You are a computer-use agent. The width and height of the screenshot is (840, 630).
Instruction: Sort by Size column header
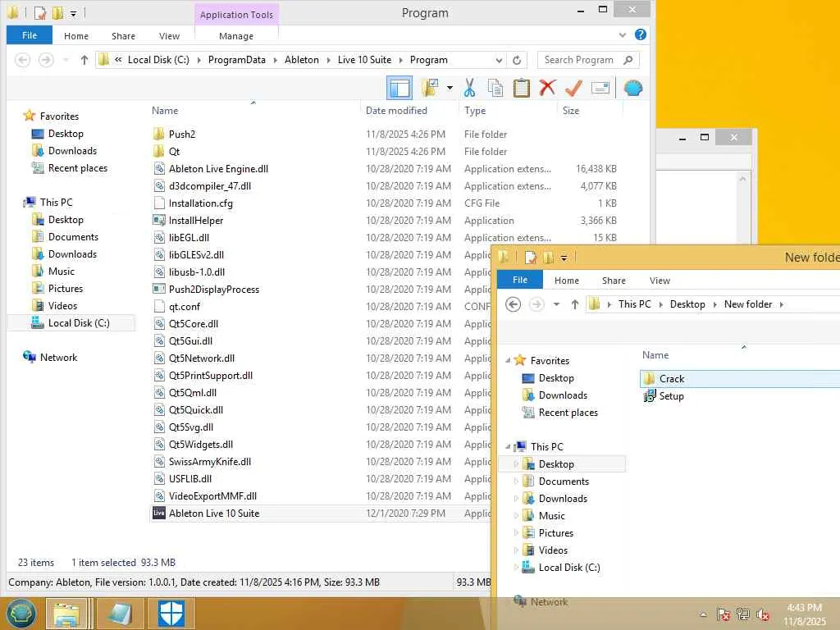point(571,111)
